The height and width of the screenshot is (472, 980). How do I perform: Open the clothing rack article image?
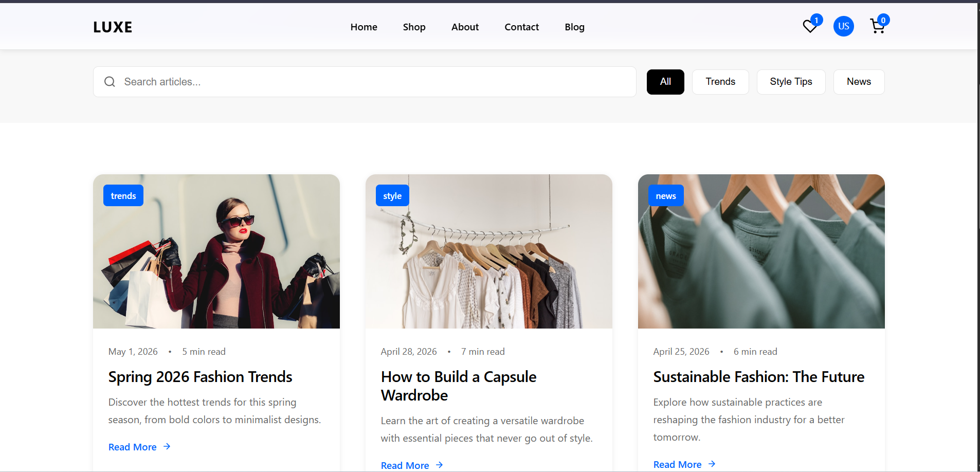(x=489, y=251)
